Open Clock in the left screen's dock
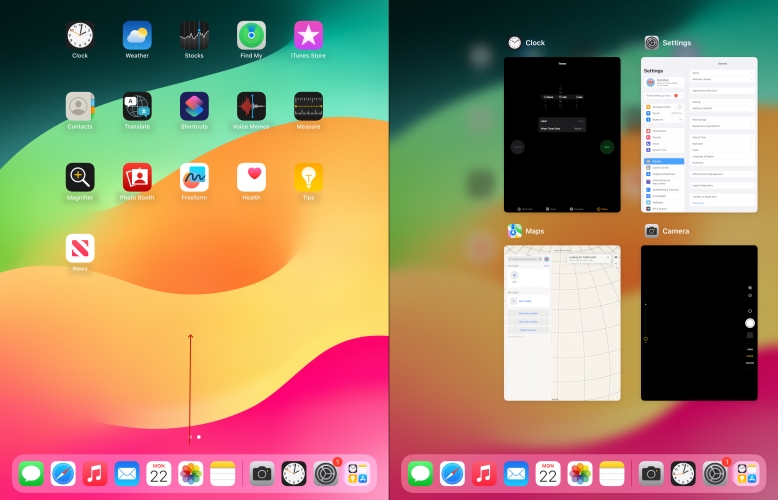The width and height of the screenshot is (778, 500). 294,474
